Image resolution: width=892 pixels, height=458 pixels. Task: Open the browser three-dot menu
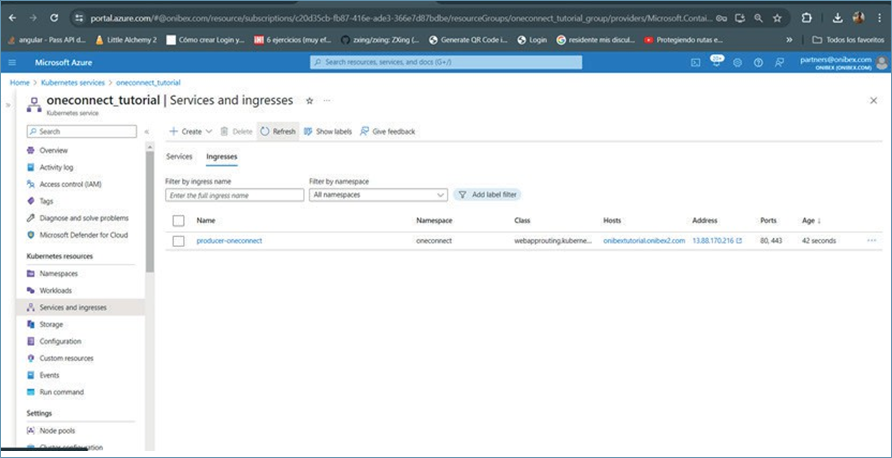click(x=879, y=18)
